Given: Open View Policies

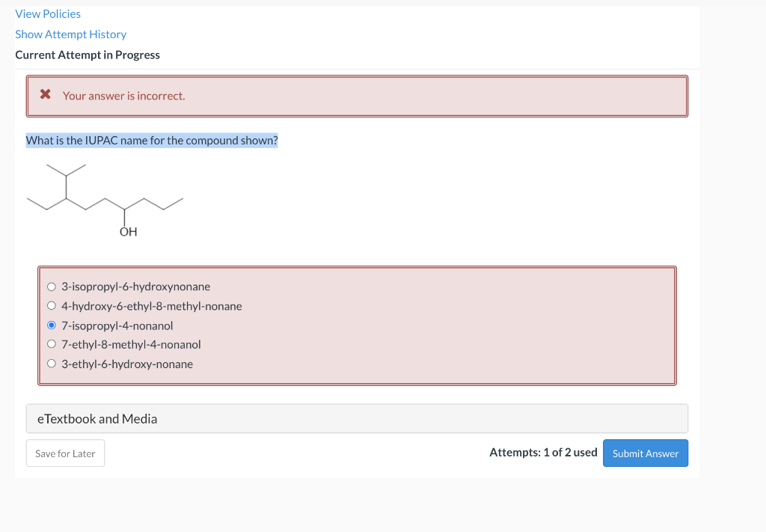Looking at the screenshot, I should tap(47, 13).
